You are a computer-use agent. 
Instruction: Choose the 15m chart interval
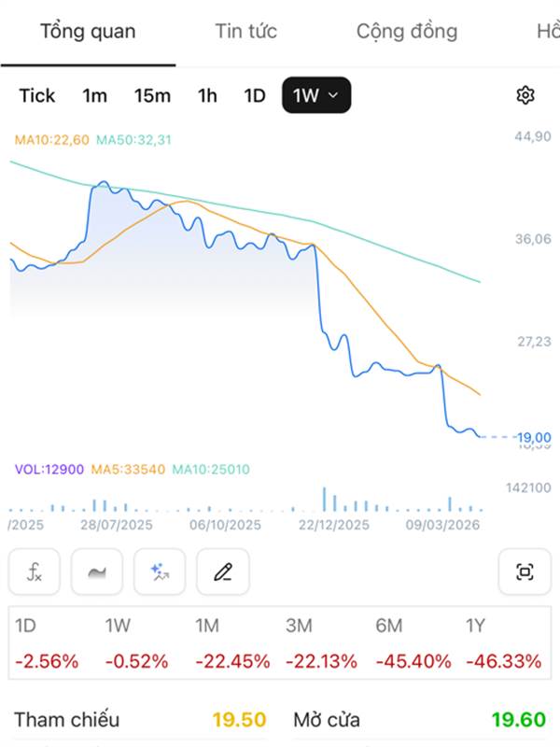click(x=152, y=95)
